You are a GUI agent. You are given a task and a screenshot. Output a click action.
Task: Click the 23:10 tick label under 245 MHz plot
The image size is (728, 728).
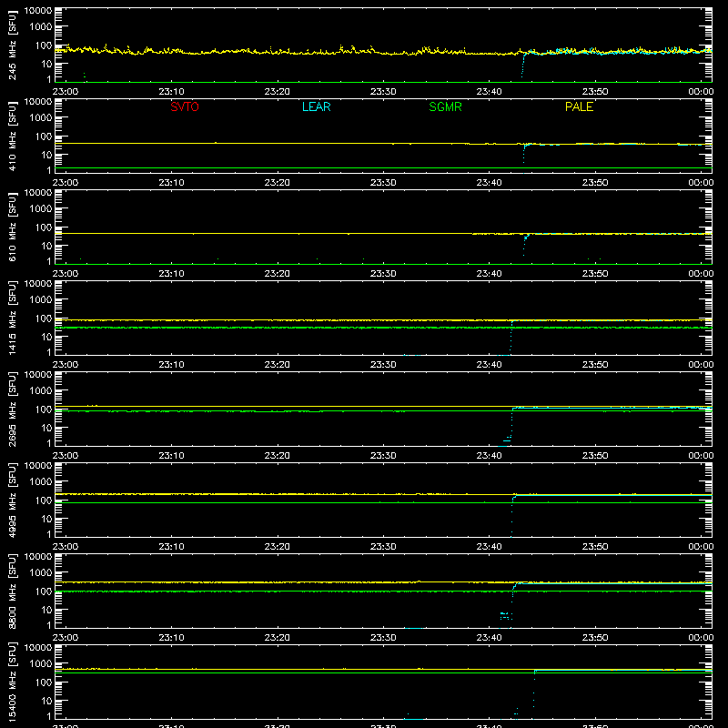(x=171, y=92)
